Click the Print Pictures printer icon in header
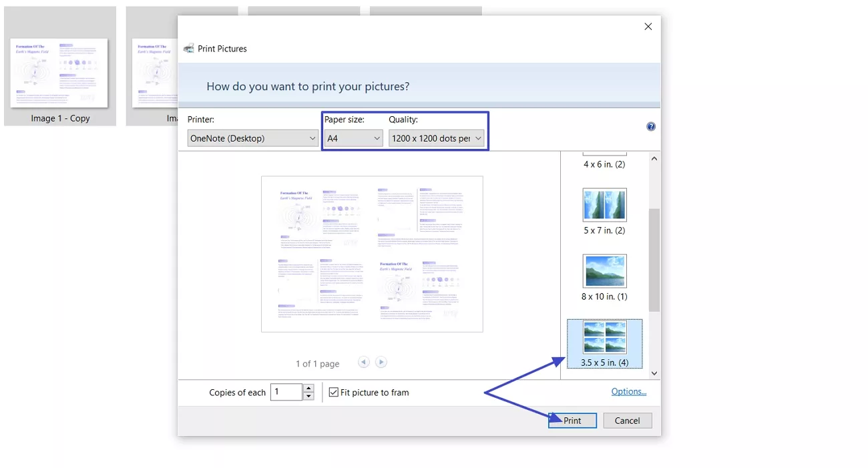This screenshot has width=868, height=468. click(188, 48)
